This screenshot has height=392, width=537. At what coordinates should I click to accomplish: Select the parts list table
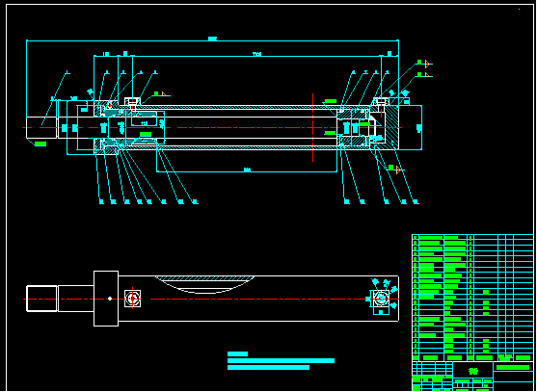(472, 298)
